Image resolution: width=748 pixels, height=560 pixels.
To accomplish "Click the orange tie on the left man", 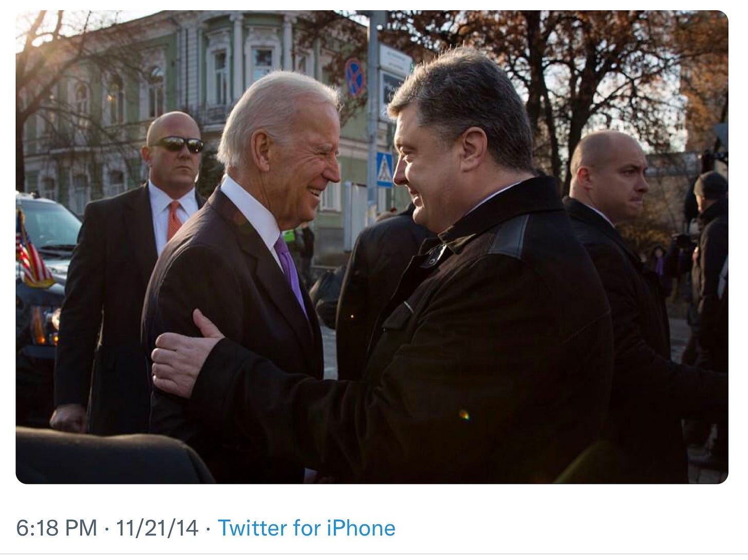I will [174, 220].
